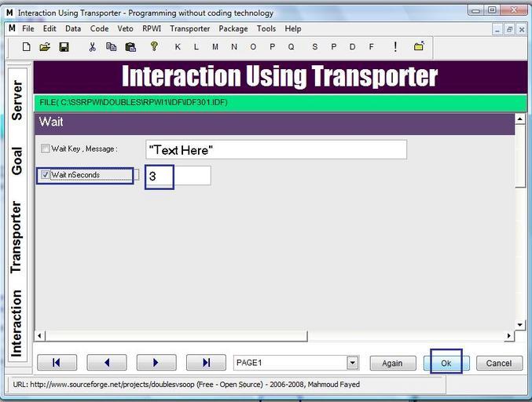Open the Transporter menu
This screenshot has width=532, height=402.
click(x=189, y=28)
